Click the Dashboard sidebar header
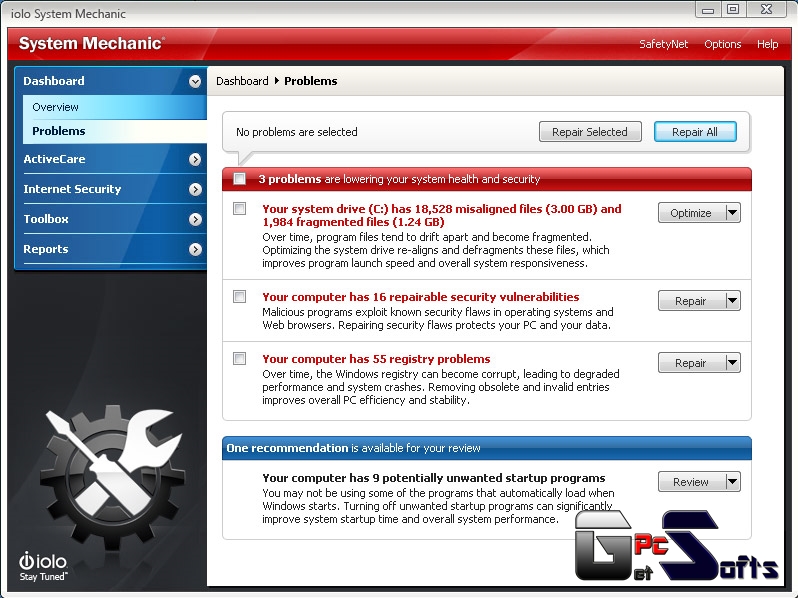 (111, 81)
